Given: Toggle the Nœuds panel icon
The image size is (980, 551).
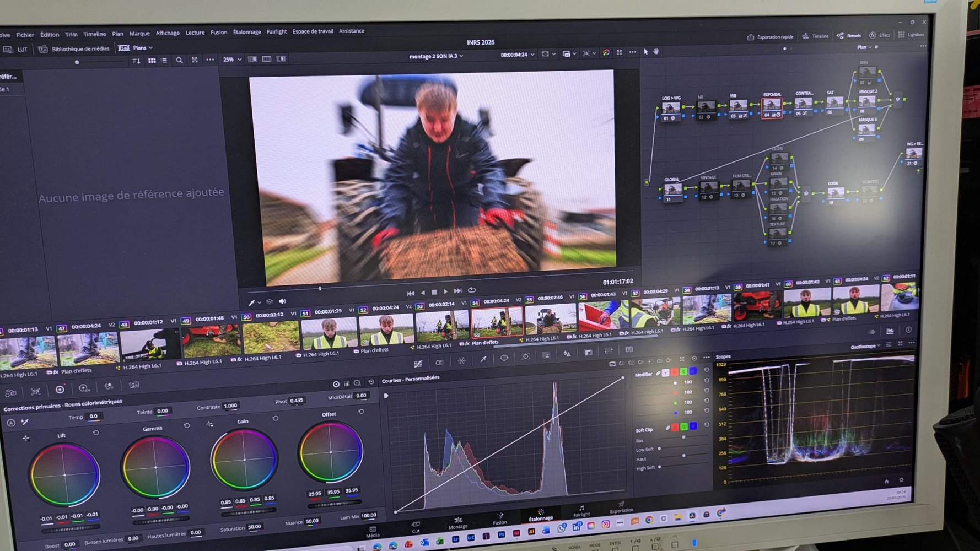Looking at the screenshot, I should (840, 36).
